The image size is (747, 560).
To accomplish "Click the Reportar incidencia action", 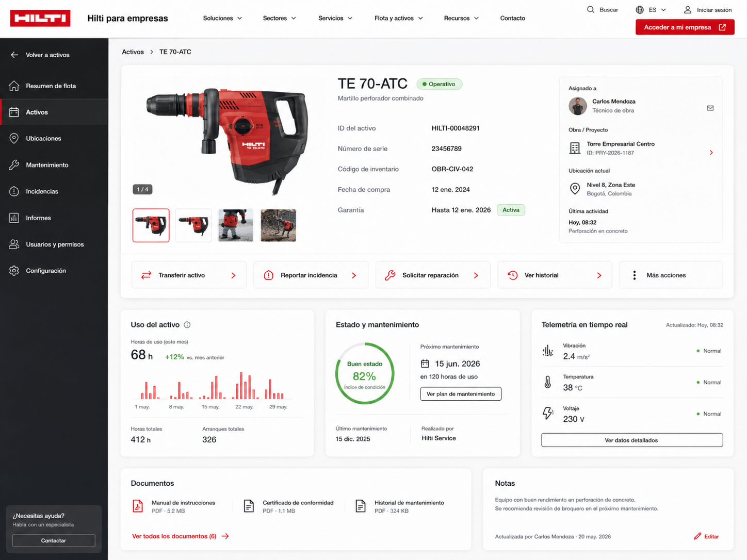I will tap(311, 275).
